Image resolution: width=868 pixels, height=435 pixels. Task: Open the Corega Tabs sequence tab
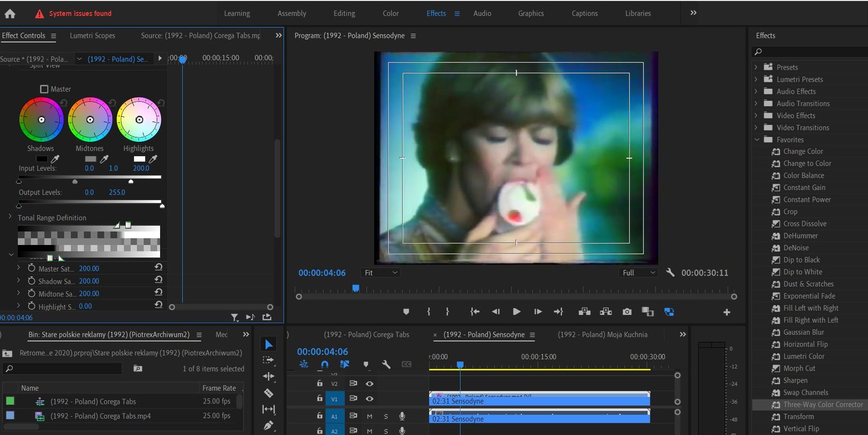366,335
